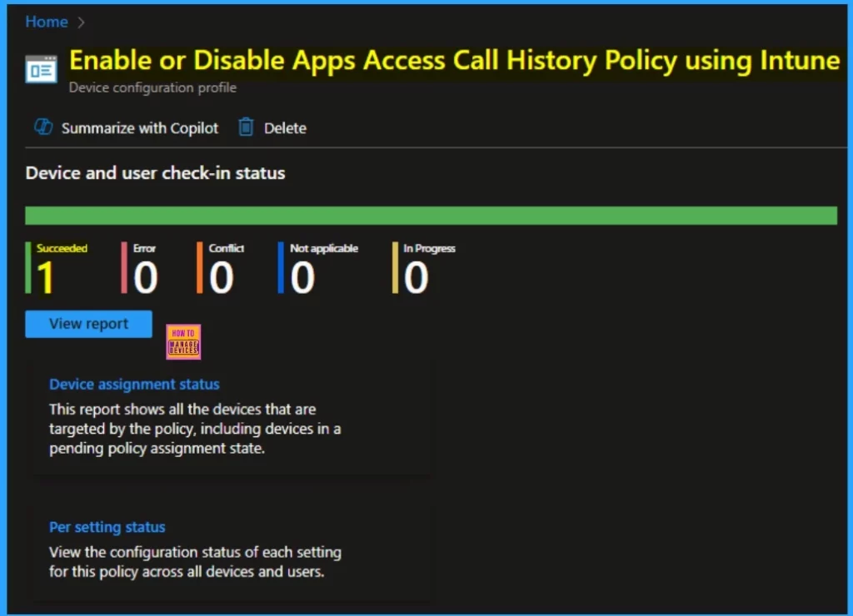853x616 pixels.
Task: Select the Conflict count value
Action: point(221,277)
